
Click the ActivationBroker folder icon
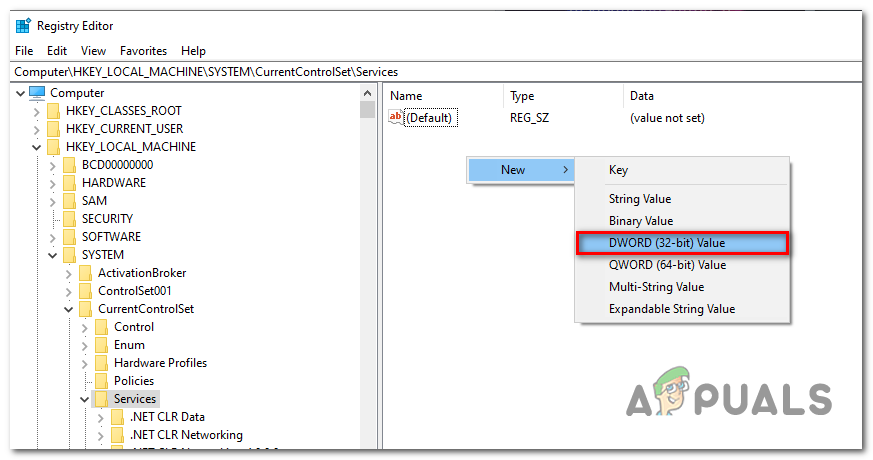(86, 273)
